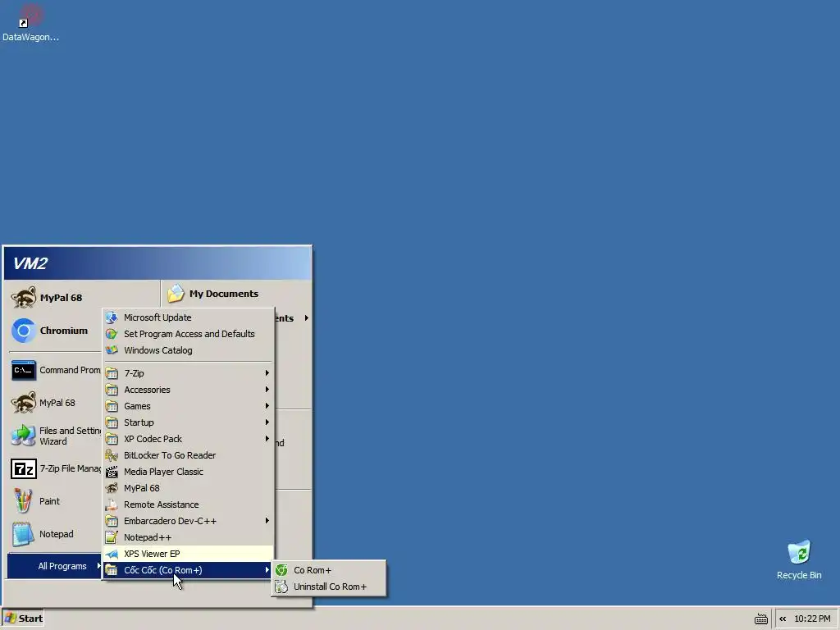Click the "Startup" folder text
This screenshot has height=630, width=840.
pyautogui.click(x=139, y=422)
